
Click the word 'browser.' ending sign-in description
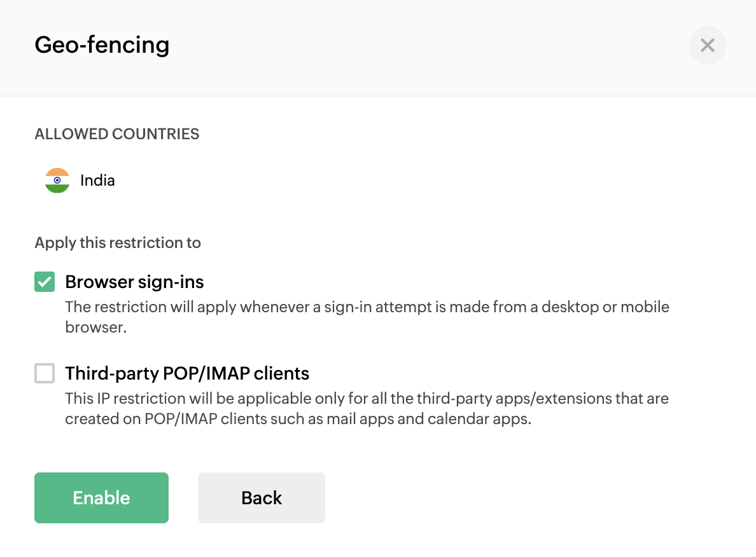pyautogui.click(x=96, y=328)
